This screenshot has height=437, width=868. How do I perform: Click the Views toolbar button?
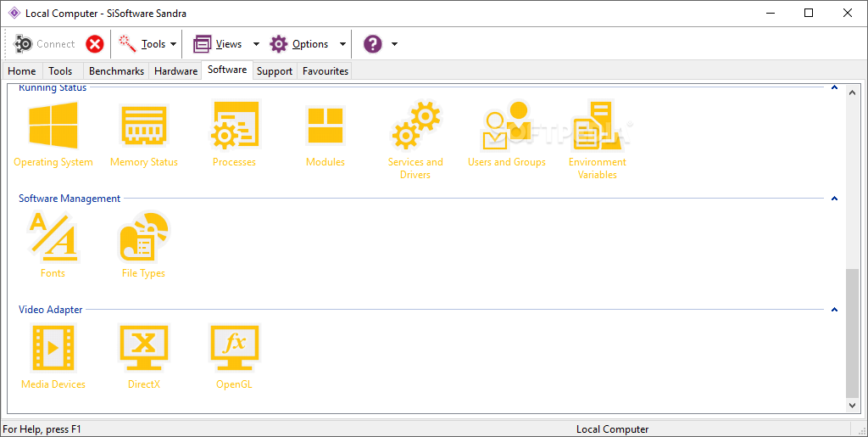pos(218,44)
